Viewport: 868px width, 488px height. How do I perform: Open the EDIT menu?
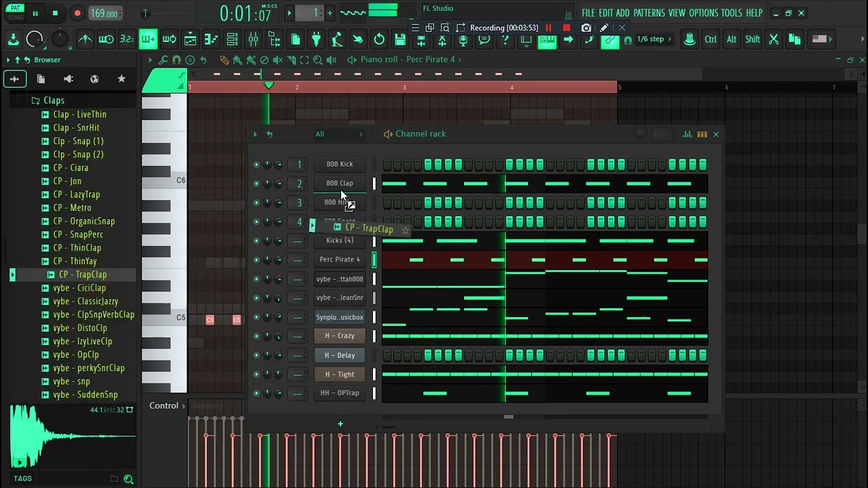[606, 13]
